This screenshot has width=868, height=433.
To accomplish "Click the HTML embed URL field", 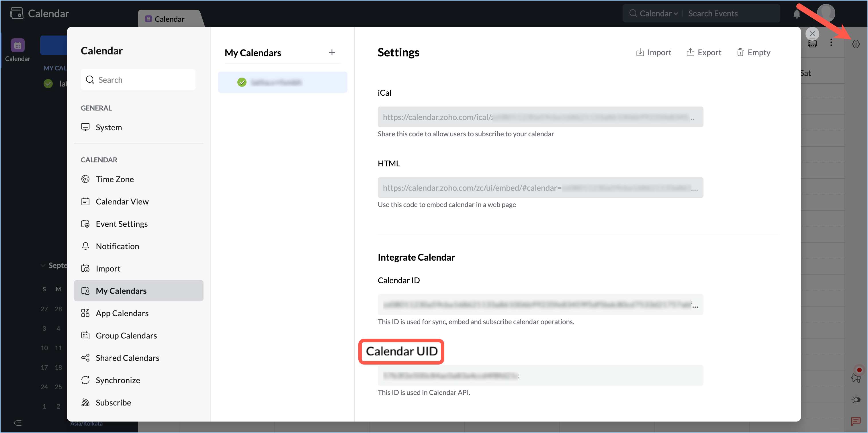I will point(540,188).
